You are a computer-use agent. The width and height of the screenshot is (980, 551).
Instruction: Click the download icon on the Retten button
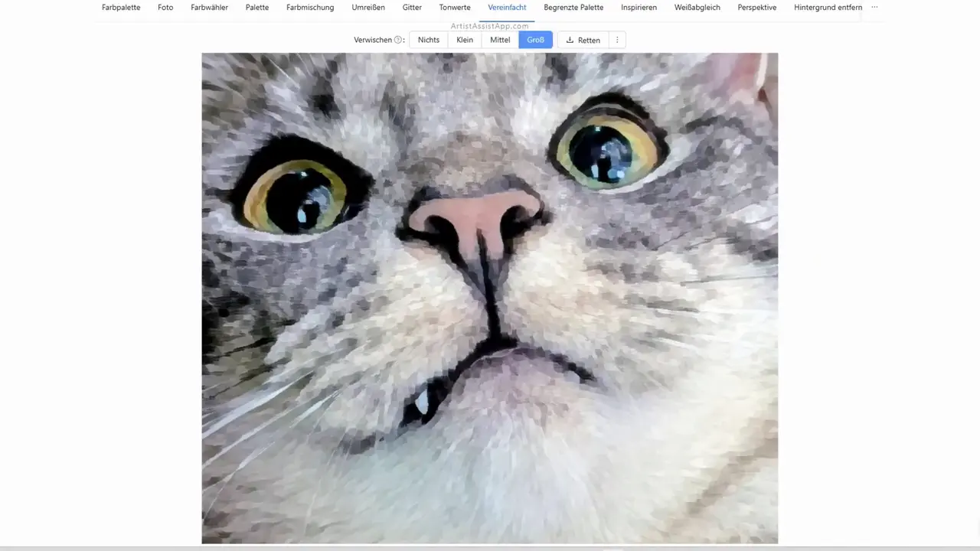point(570,40)
